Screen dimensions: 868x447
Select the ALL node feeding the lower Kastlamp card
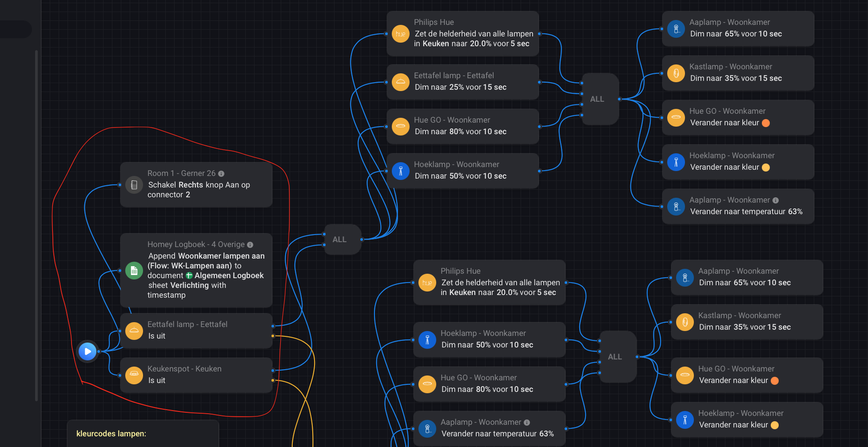(618, 357)
